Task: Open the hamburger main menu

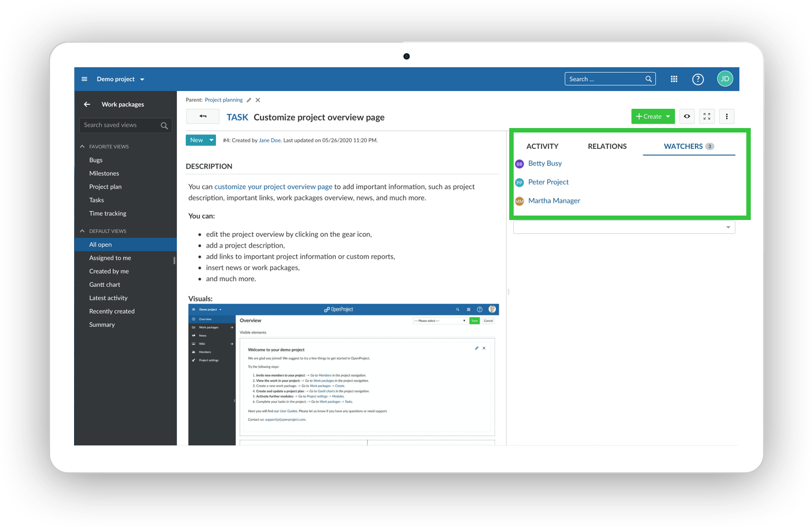Action: [84, 79]
